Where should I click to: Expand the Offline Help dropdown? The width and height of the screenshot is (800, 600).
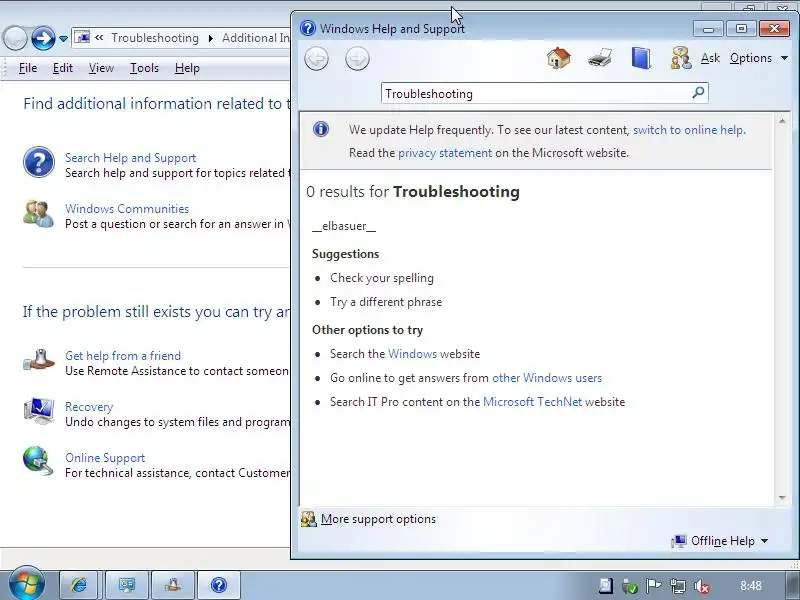(x=764, y=541)
